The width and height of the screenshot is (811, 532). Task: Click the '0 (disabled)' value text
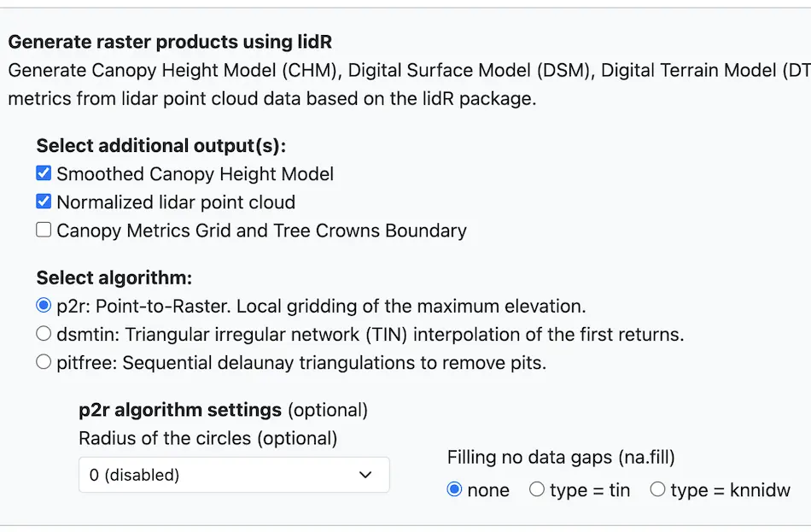(x=134, y=475)
